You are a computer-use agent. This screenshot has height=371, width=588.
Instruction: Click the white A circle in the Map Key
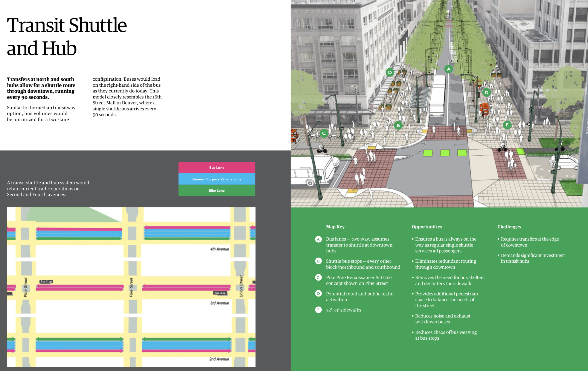tap(318, 239)
